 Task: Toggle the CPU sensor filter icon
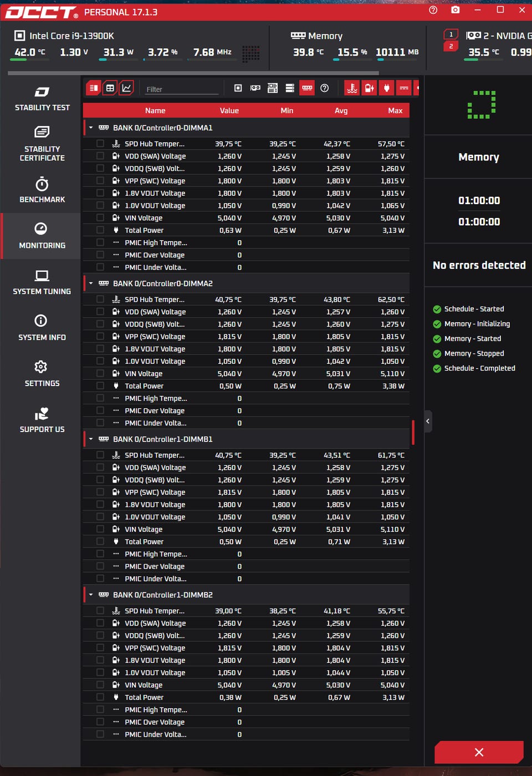pyautogui.click(x=238, y=88)
